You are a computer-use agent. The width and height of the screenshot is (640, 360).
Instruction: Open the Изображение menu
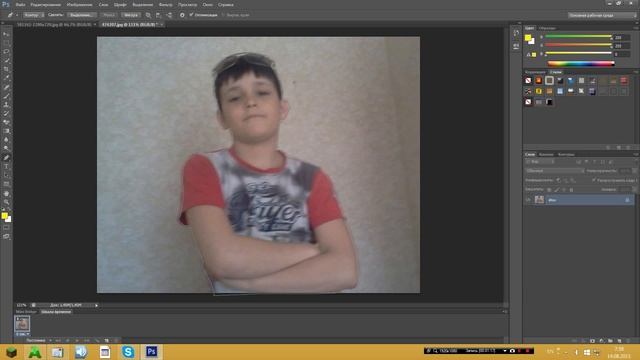click(79, 5)
